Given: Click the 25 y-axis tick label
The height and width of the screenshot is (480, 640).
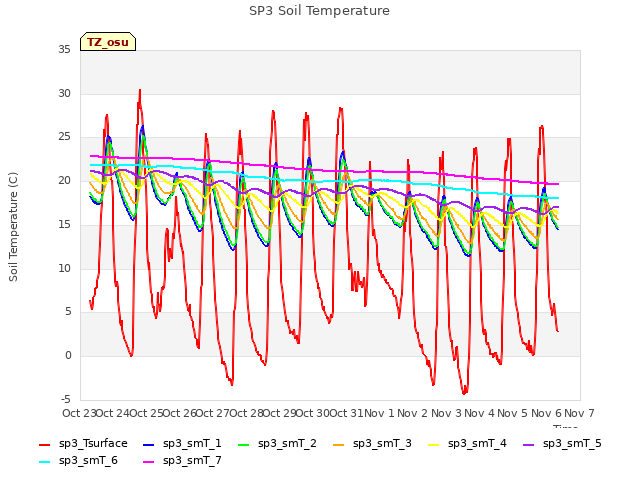Looking at the screenshot, I should [x=64, y=137].
